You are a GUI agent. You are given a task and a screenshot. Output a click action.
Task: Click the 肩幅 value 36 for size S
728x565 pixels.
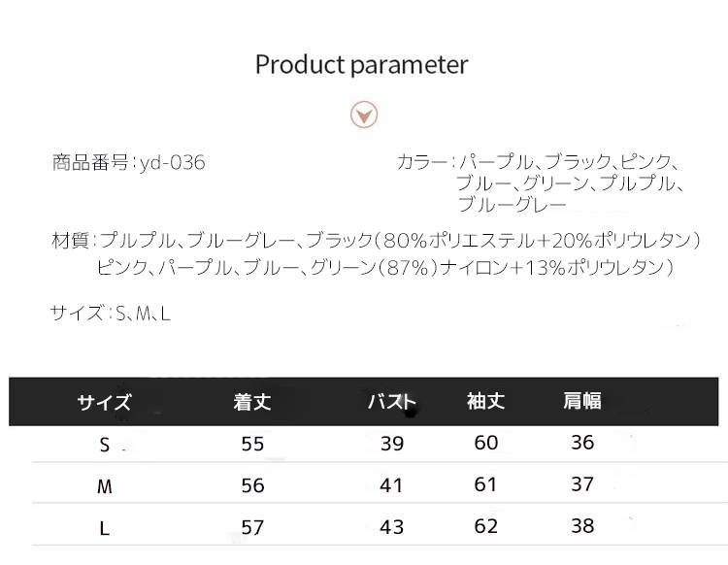pos(582,443)
